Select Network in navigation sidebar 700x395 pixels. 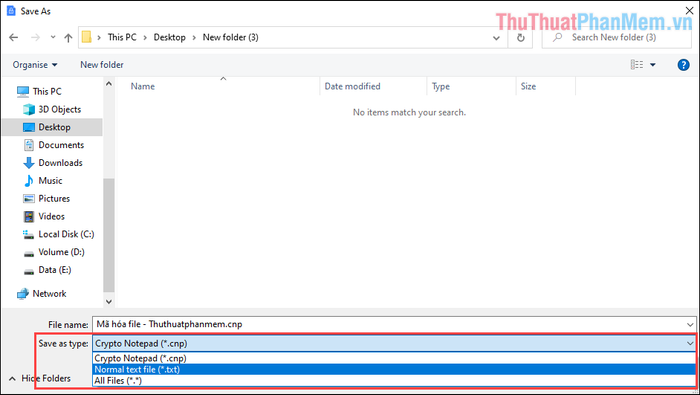(42, 294)
